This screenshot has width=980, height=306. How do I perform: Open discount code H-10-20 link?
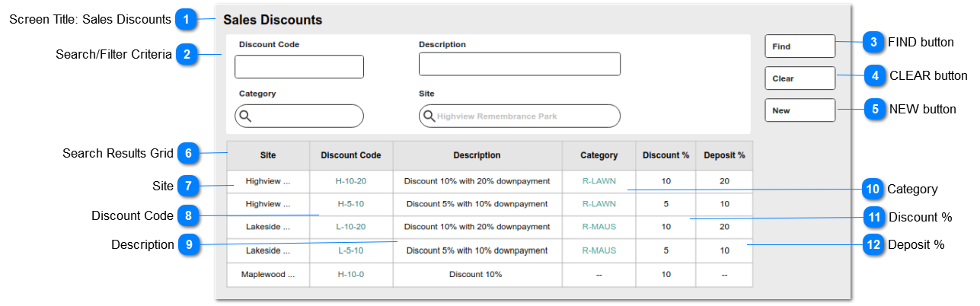pos(351,181)
